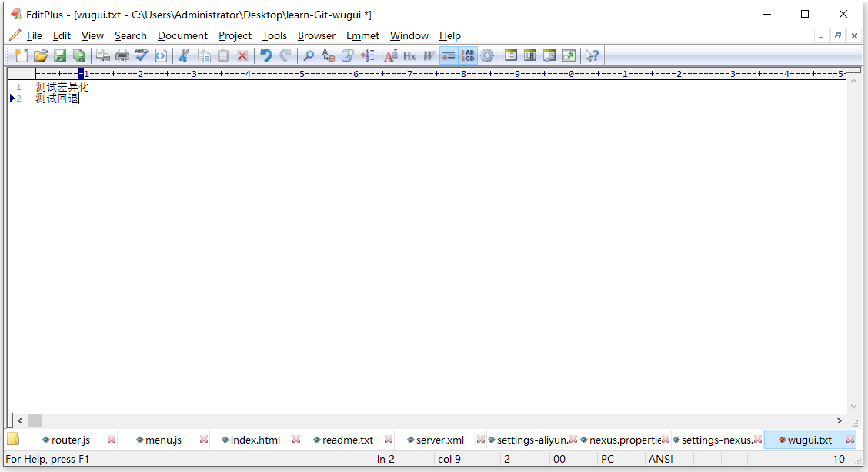Switch to the router.js tab
Screen dimensions: 868x472
71,440
